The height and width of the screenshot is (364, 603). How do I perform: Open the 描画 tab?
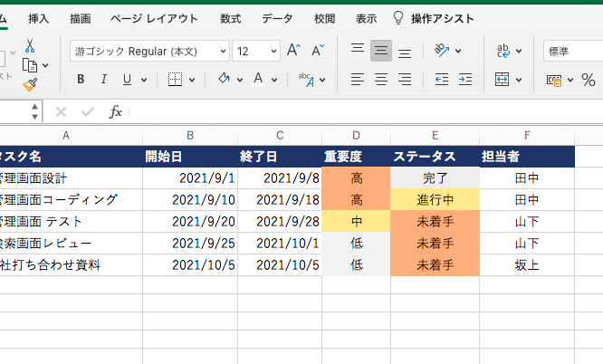pyautogui.click(x=81, y=18)
